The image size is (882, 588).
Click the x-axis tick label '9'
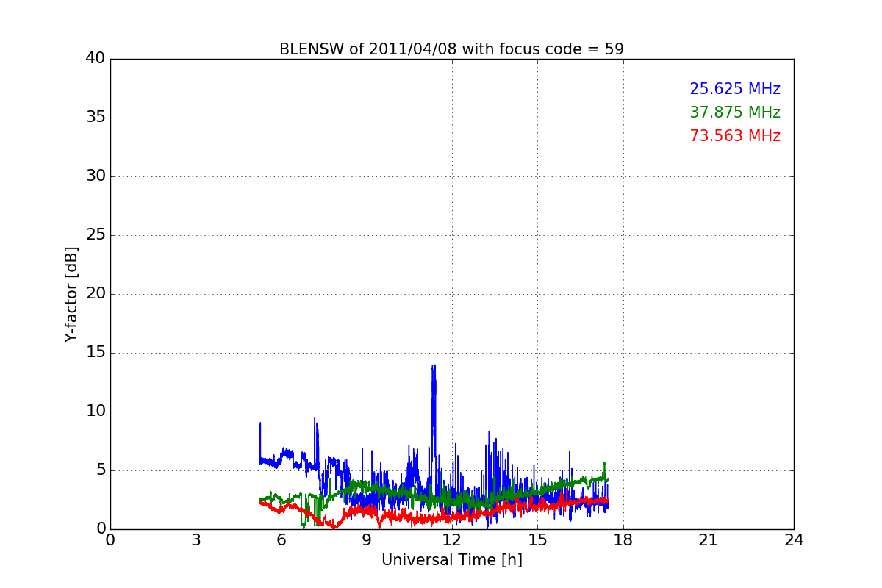[367, 539]
